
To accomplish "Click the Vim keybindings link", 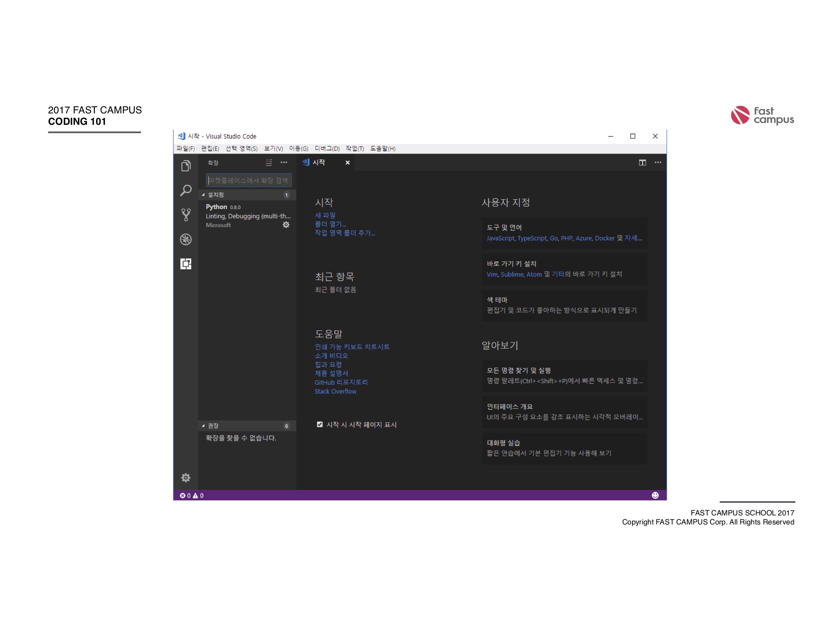I will pos(492,274).
